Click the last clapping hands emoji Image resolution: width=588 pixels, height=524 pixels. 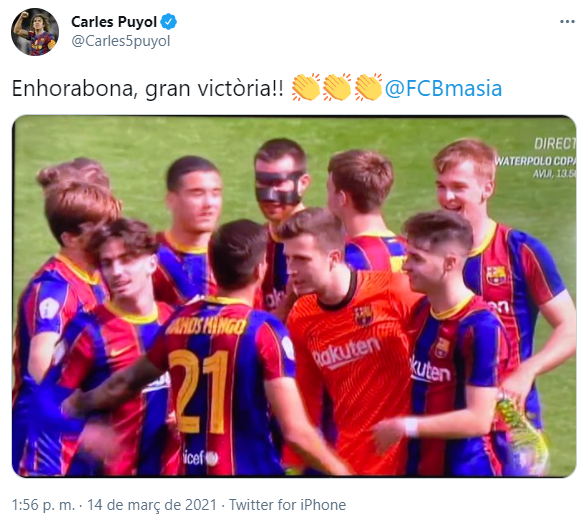click(x=368, y=87)
